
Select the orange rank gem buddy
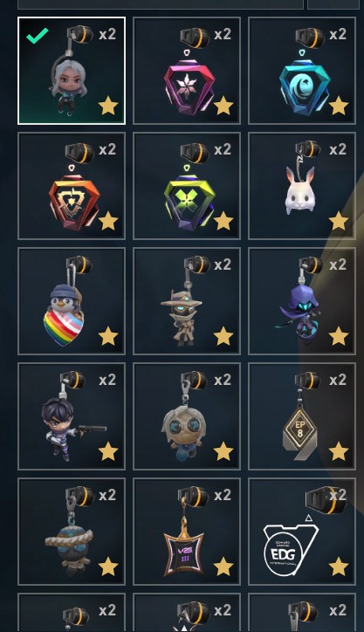(72, 186)
